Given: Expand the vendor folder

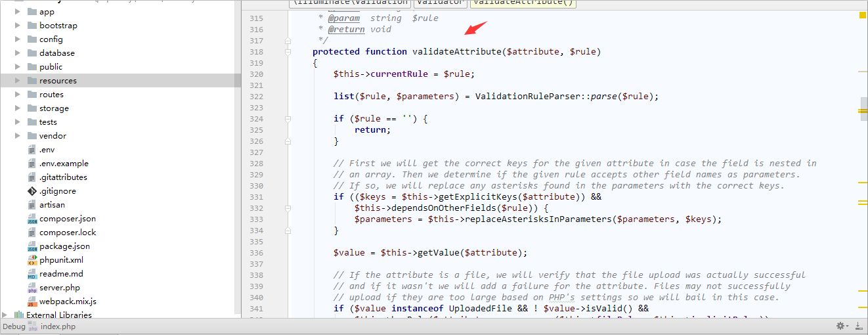Looking at the screenshot, I should pyautogui.click(x=18, y=136).
